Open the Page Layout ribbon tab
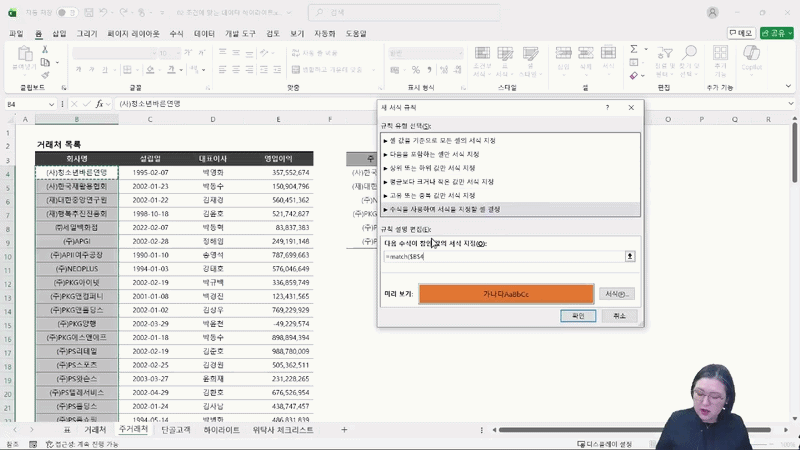Screen dimensions: 800x450 [x=133, y=34]
